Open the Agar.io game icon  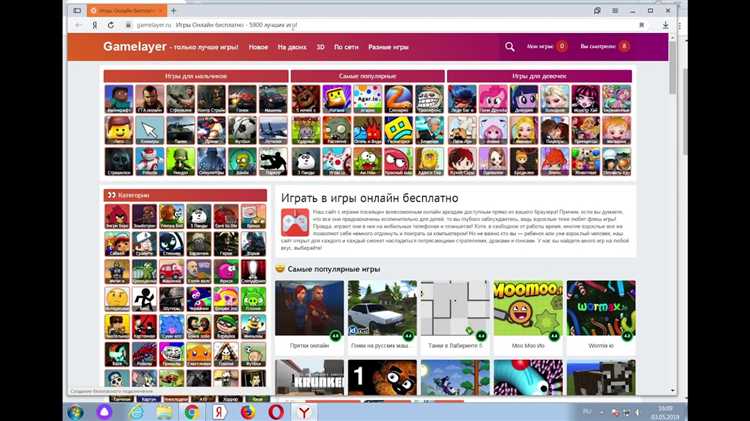coord(367,99)
